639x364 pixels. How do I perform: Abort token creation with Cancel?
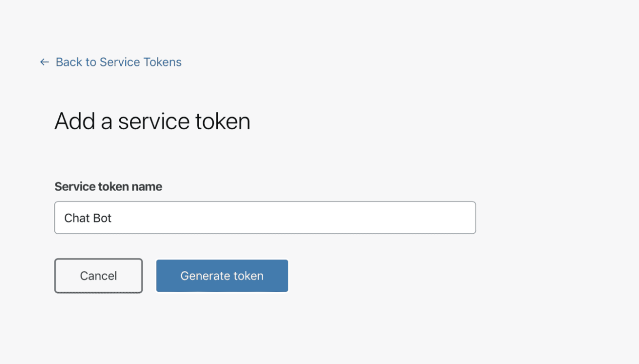click(x=98, y=276)
